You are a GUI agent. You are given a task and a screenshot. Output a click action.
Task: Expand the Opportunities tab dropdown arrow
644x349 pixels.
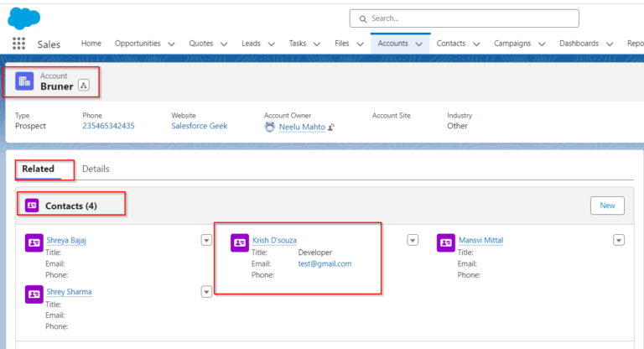tap(171, 44)
